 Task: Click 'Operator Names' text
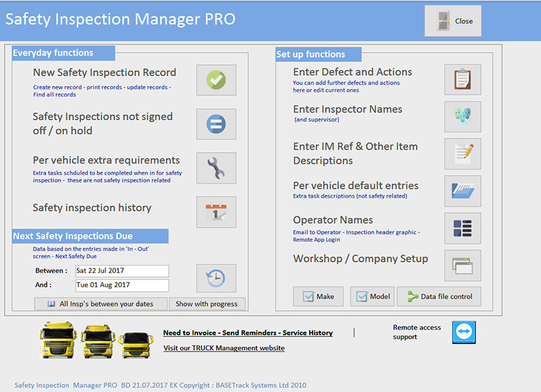click(333, 220)
